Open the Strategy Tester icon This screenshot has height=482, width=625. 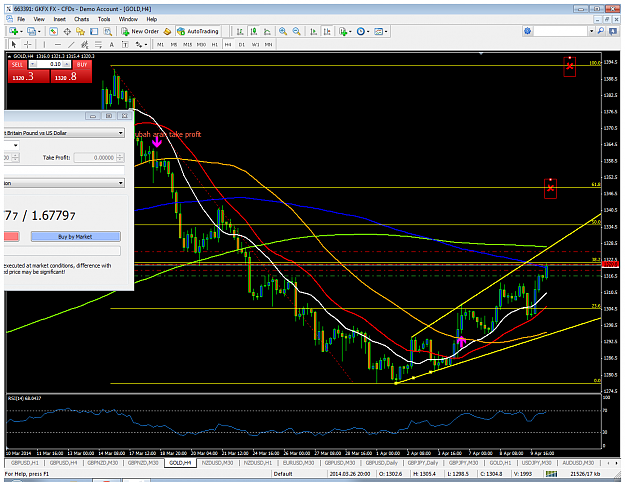click(x=108, y=31)
